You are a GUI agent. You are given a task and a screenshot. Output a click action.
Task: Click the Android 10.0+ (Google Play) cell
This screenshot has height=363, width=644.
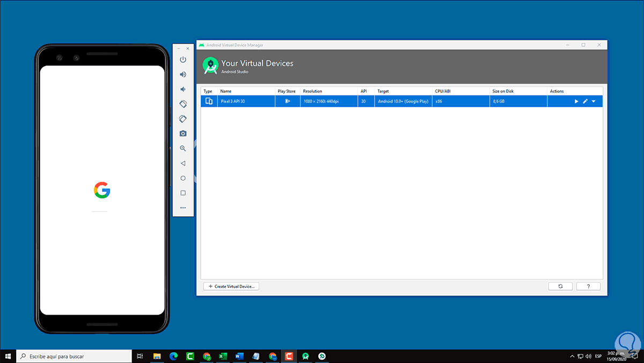coord(403,101)
